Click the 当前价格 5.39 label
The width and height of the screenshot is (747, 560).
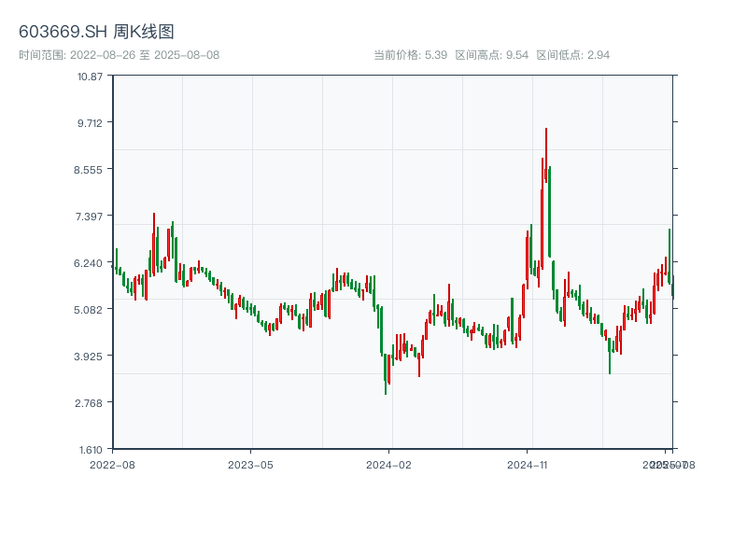point(410,55)
